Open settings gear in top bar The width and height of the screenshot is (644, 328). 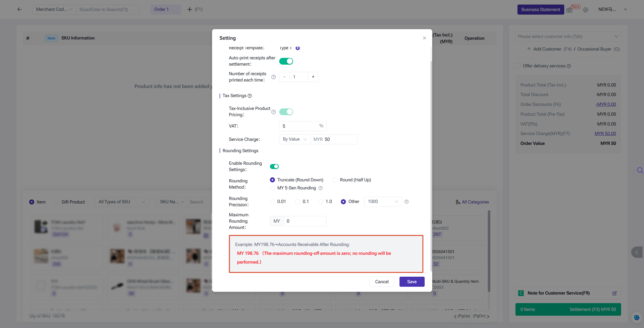point(586,10)
